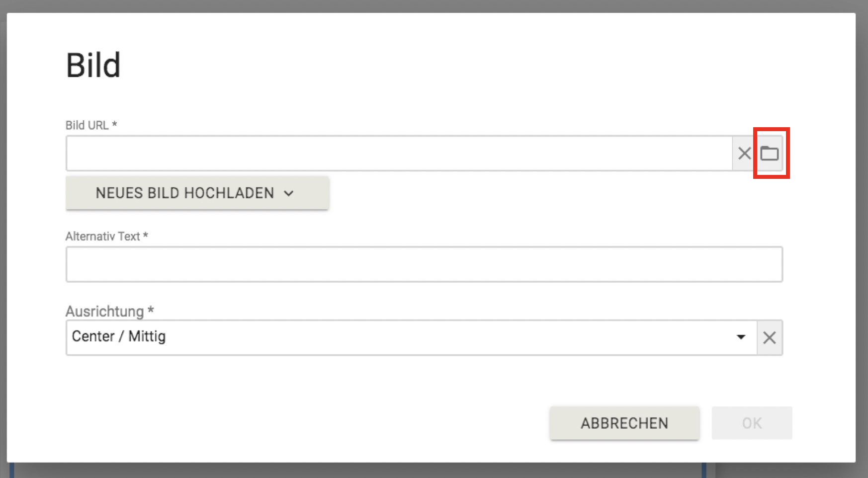Open the Ausrichtung dropdown arrow

click(x=741, y=337)
